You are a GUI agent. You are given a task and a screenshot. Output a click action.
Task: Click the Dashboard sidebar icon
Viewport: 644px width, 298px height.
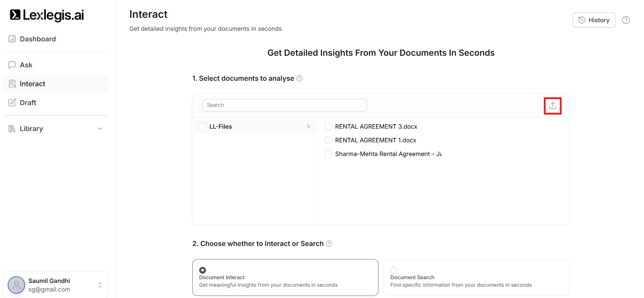coord(12,39)
